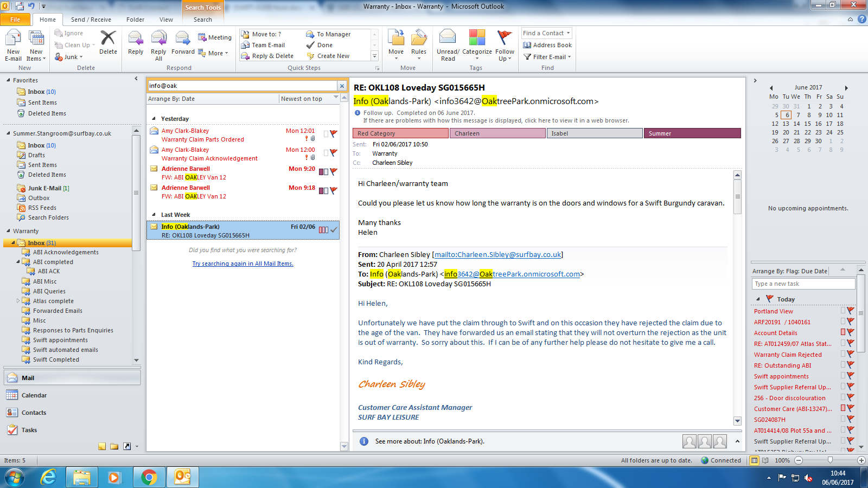Viewport: 868px width, 488px height.
Task: Switch to the Search tab
Action: 203,20
